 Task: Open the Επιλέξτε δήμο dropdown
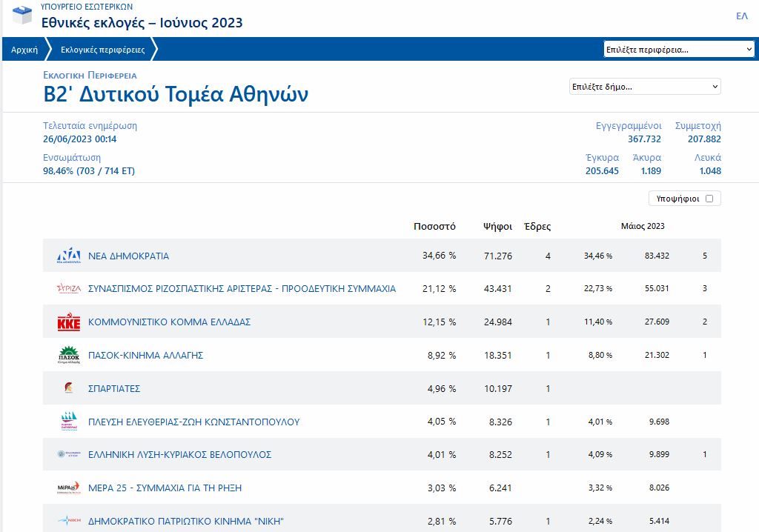[x=645, y=87]
